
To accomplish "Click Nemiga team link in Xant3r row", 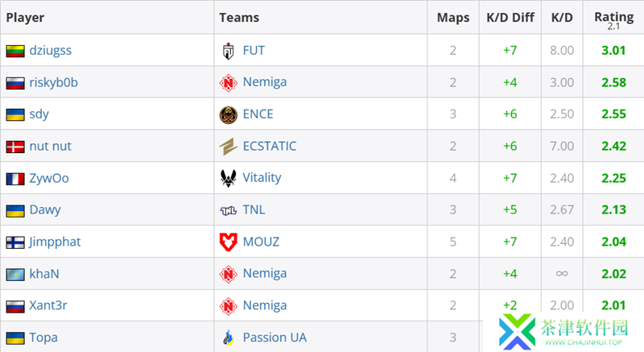I will pyautogui.click(x=264, y=305).
